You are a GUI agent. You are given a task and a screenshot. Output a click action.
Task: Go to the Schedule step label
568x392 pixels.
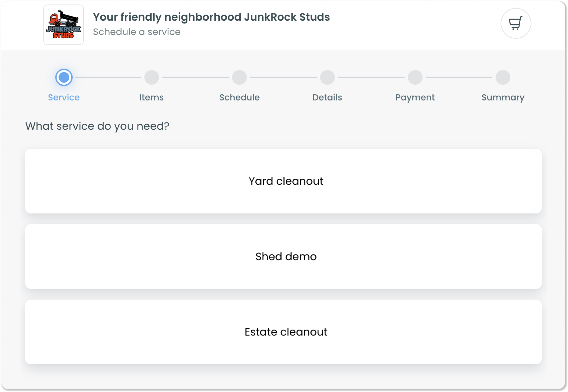tap(240, 97)
